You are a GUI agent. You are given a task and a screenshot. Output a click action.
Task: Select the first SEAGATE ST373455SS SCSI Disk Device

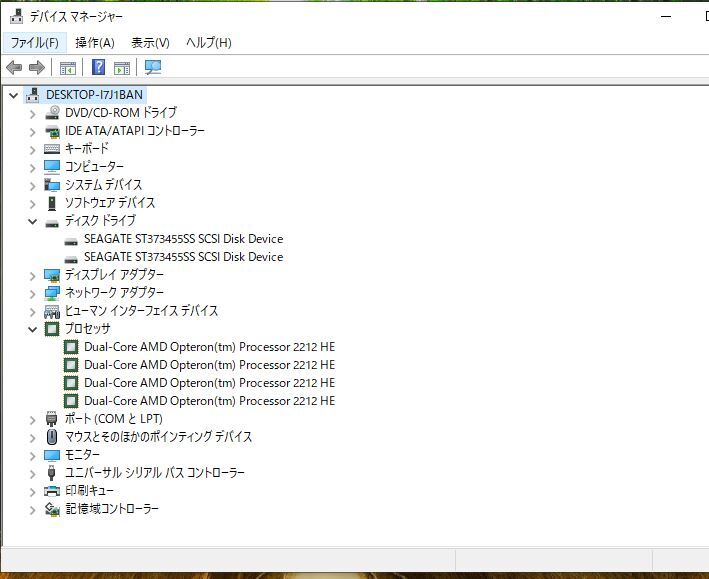[184, 239]
